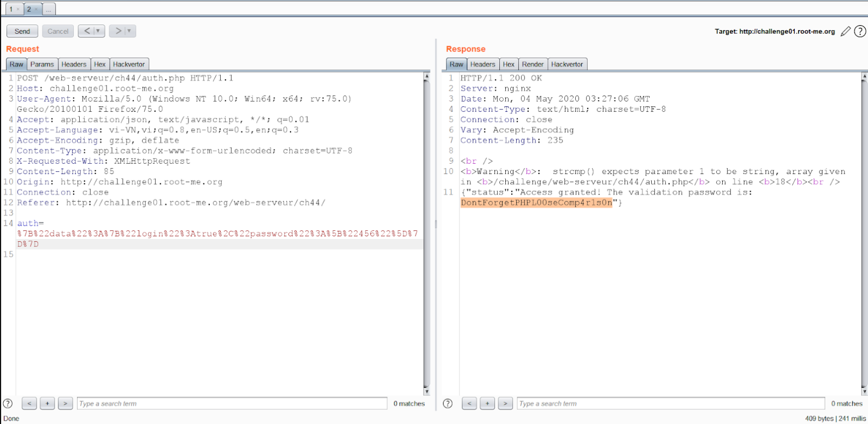The image size is (868, 424).
Task: Click the Target URL label
Action: point(775,32)
